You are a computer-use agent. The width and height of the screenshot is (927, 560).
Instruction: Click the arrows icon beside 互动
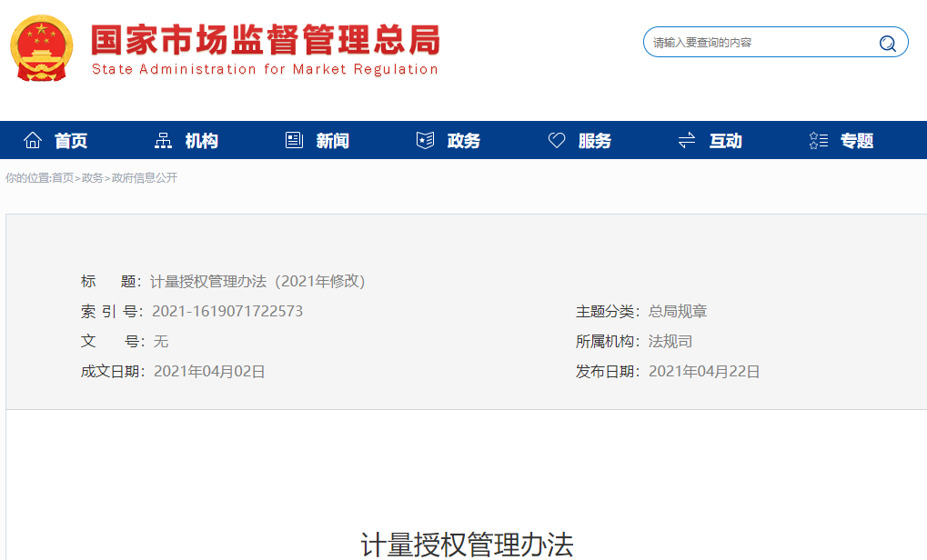coord(687,140)
